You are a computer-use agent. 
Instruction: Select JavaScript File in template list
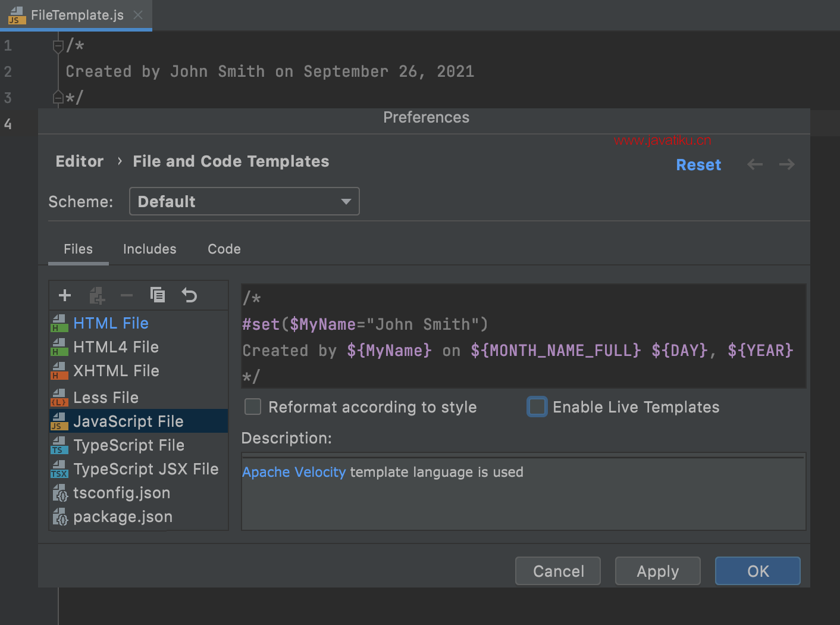tap(139, 421)
